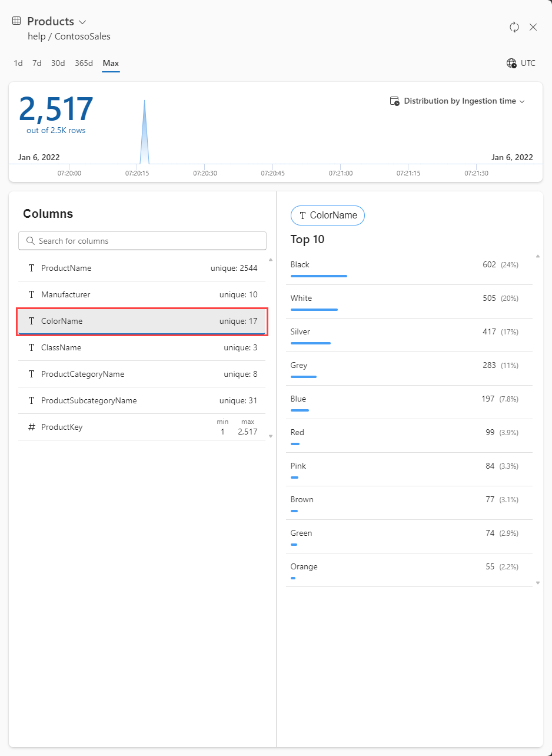Open the Distribution by Ingestion time dropdown
This screenshot has height=756, width=552.
522,101
